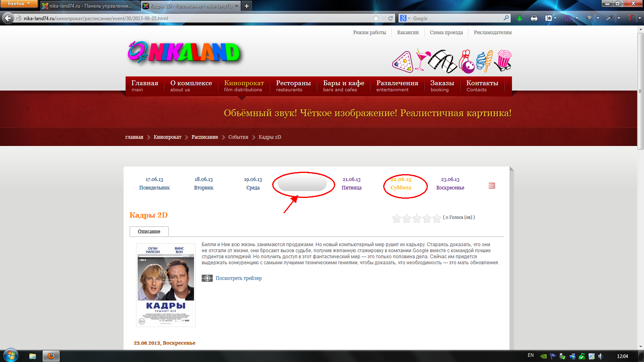Open the bookmarks menu icon
This screenshot has height=362, width=644.
pyautogui.click(x=548, y=18)
